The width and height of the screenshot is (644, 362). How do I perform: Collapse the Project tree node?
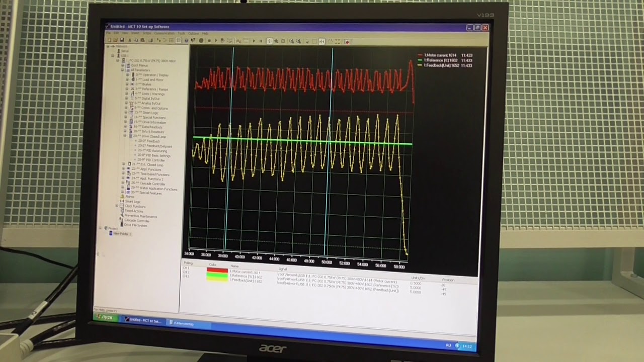[100, 228]
